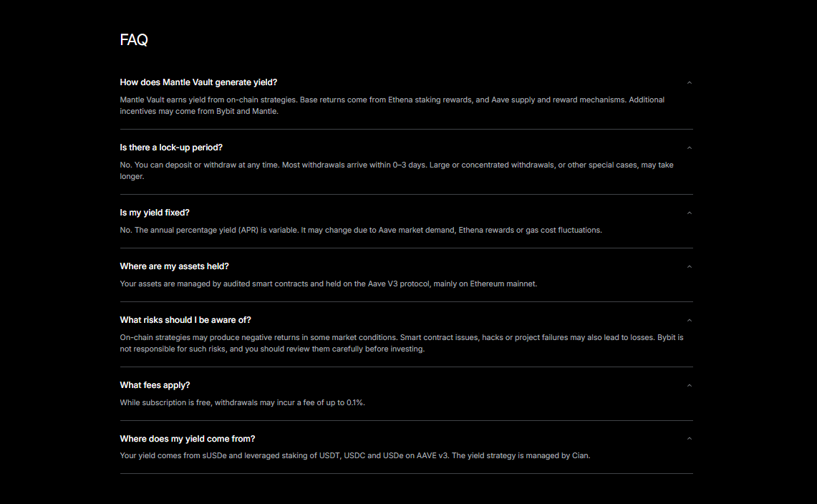The width and height of the screenshot is (817, 504).
Task: Click the FAQ section heading
Action: pyautogui.click(x=134, y=40)
